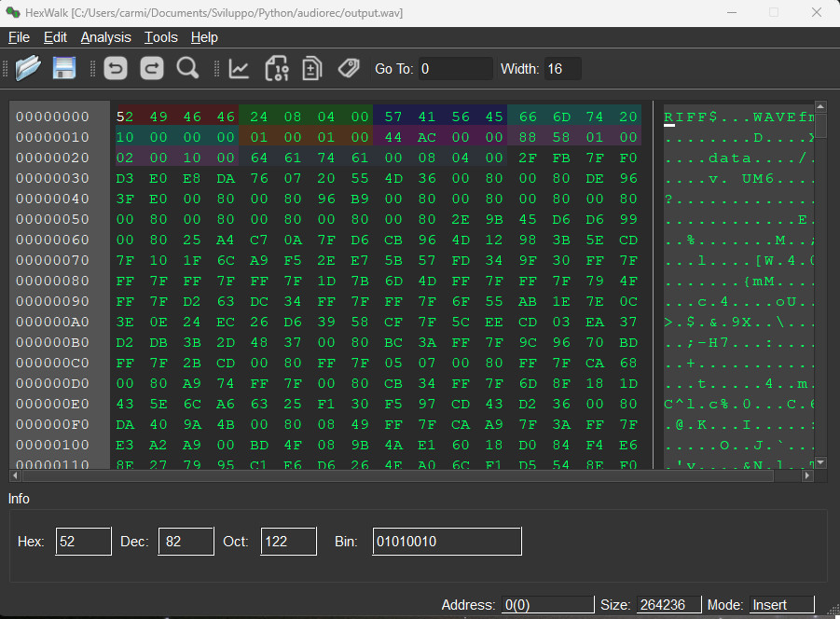Viewport: 840px width, 619px height.
Task: Select offset 00000020 in address column
Action: (52, 158)
